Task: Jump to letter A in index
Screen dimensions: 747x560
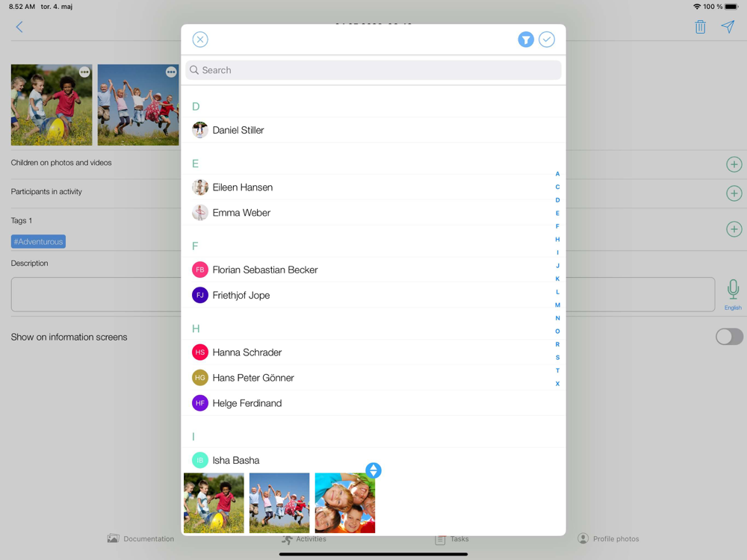Action: [557, 174]
